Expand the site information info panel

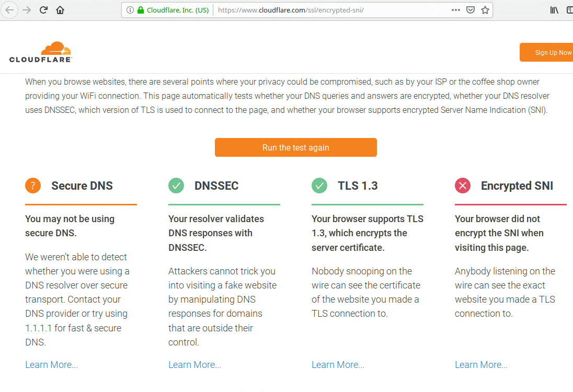pos(130,9)
